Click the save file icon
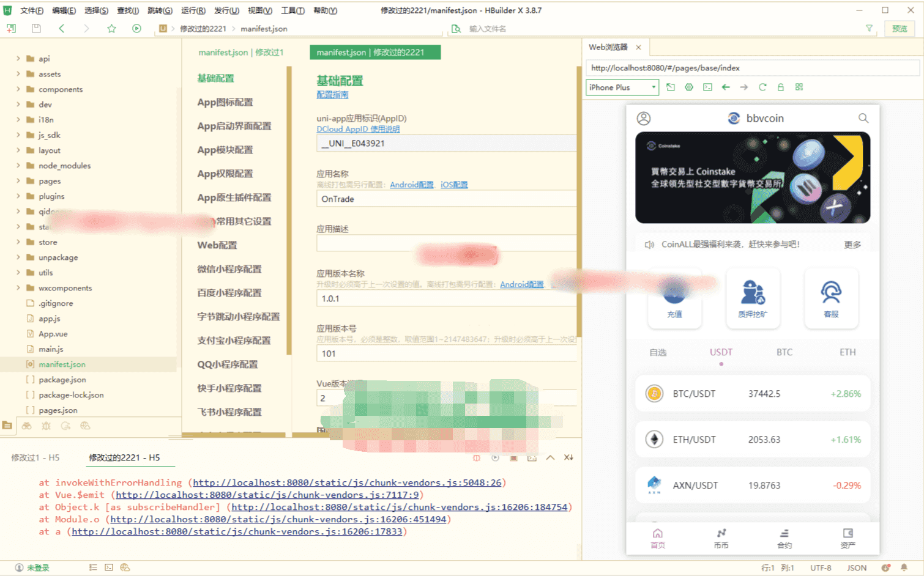This screenshot has width=924, height=576. point(36,29)
